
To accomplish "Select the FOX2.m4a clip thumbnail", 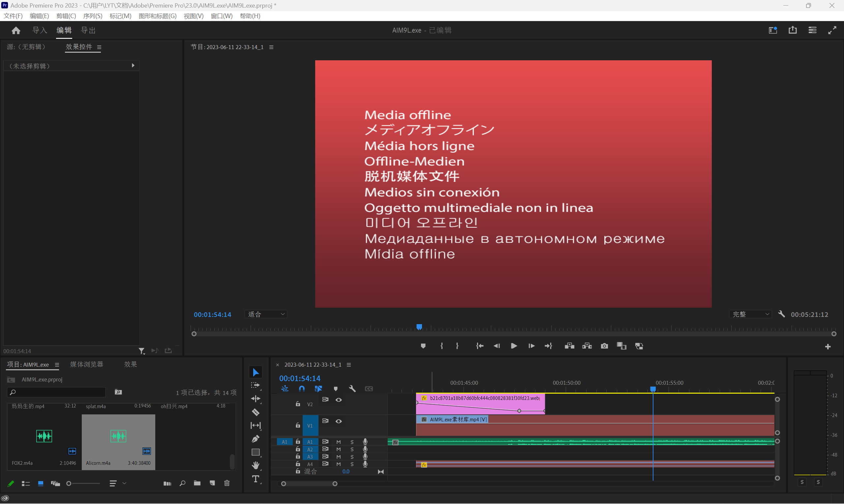I will 44,436.
